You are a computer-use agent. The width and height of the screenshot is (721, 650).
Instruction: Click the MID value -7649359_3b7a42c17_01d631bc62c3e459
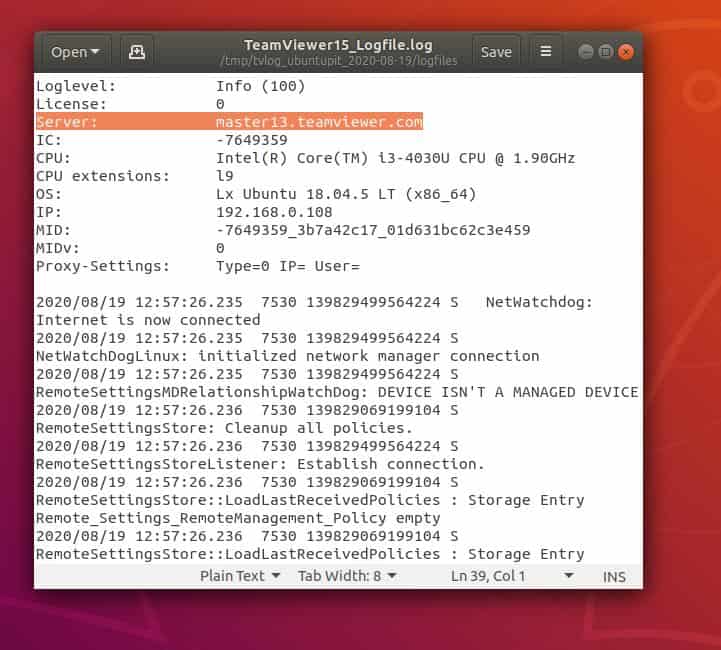pos(373,230)
